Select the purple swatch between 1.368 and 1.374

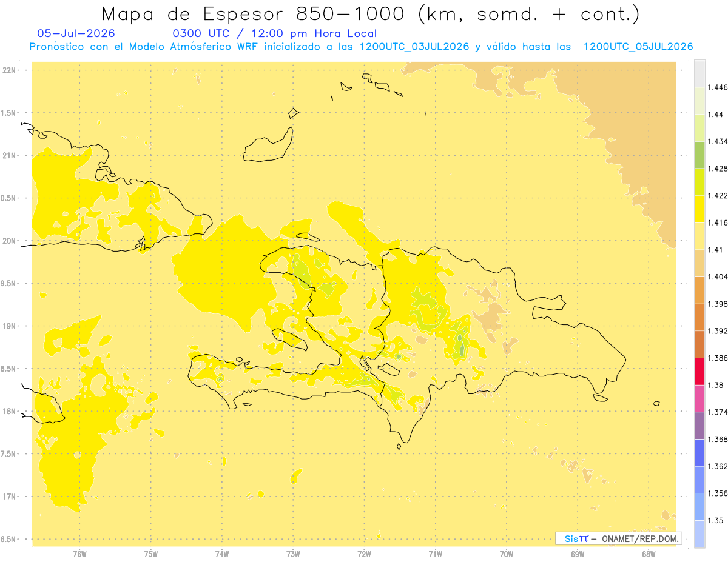pyautogui.click(x=699, y=426)
